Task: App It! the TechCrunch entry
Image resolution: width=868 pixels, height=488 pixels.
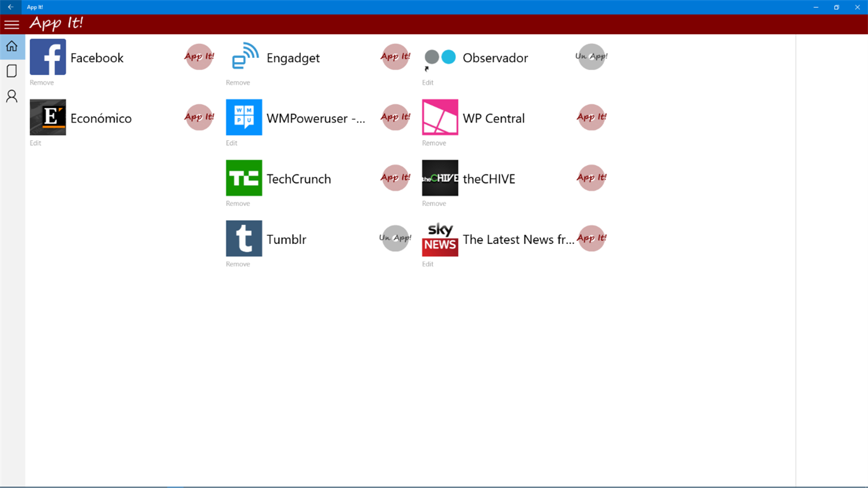Action: (395, 178)
